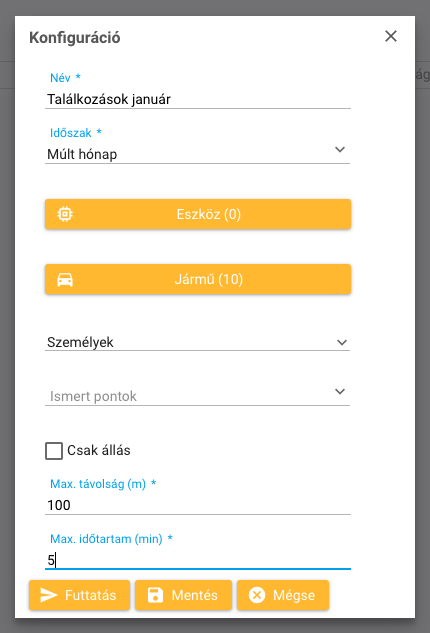Enable the Csak állás checkbox
This screenshot has width=430, height=633.
click(x=54, y=451)
